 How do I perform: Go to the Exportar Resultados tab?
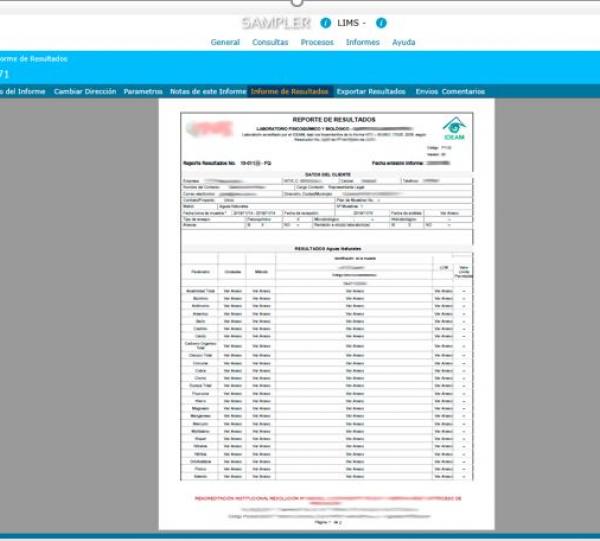371,91
